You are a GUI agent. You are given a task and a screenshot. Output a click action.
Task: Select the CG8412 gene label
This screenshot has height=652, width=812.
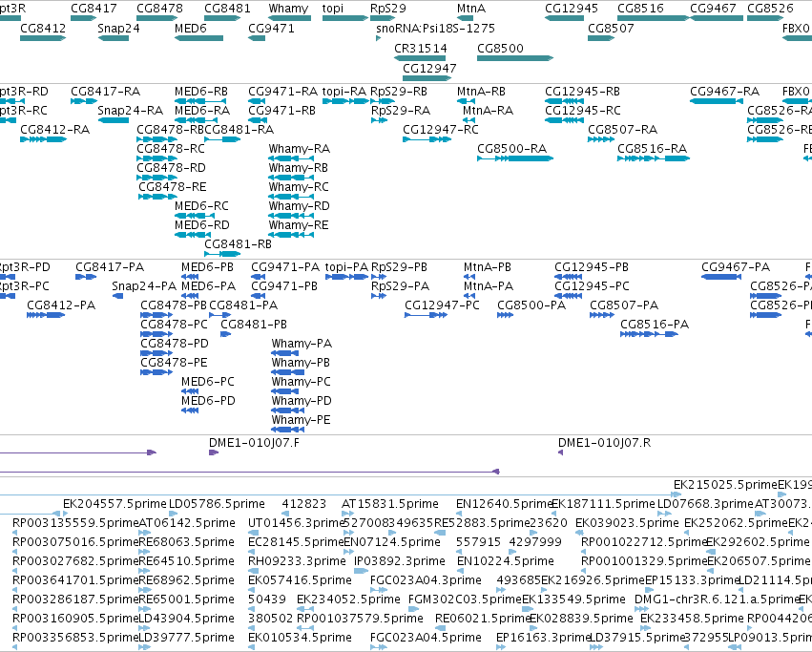tap(43, 29)
